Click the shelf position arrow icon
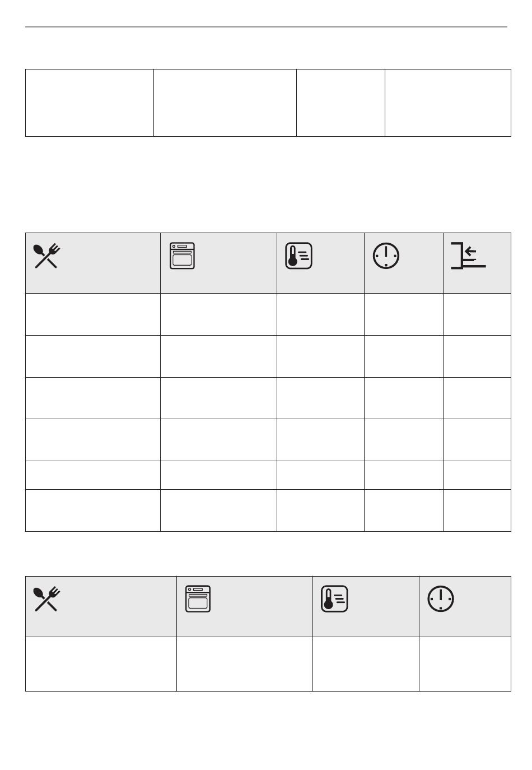Viewport: 532px width, 770px height. coord(468,256)
